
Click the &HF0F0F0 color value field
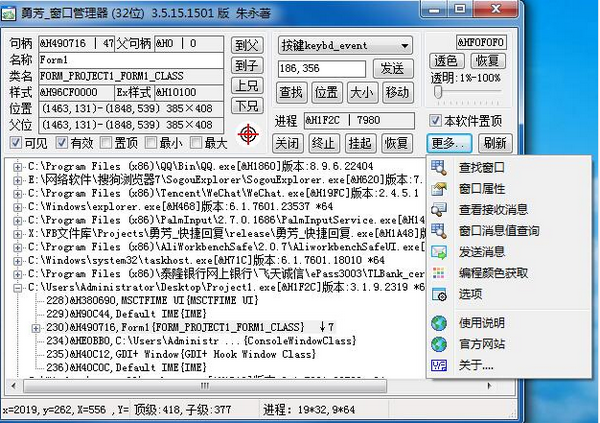[x=481, y=42]
